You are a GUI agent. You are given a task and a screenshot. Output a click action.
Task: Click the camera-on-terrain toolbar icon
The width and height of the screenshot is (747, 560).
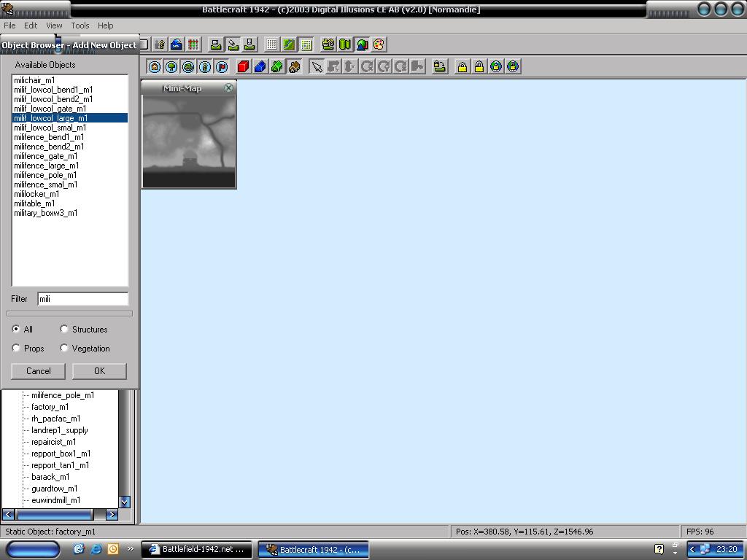click(216, 44)
